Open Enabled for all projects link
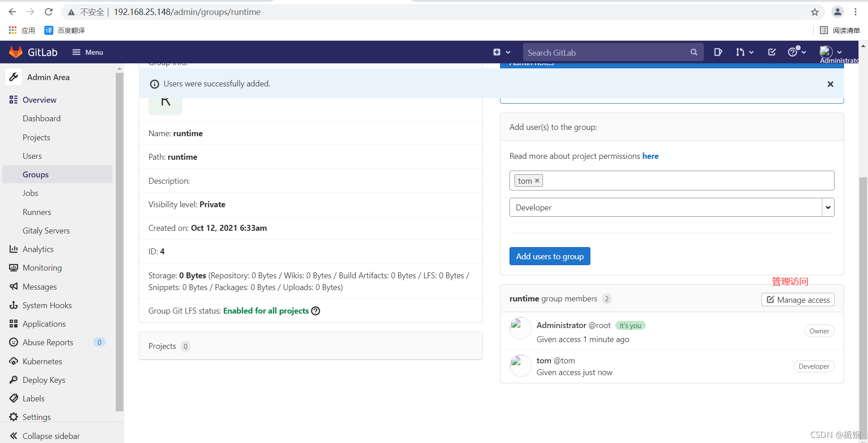This screenshot has width=868, height=443. click(x=266, y=311)
